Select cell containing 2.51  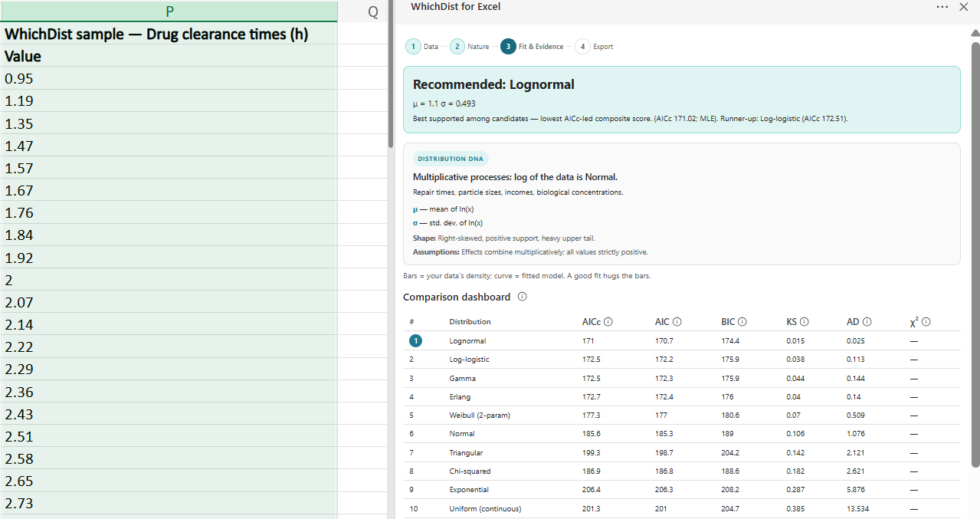point(169,436)
